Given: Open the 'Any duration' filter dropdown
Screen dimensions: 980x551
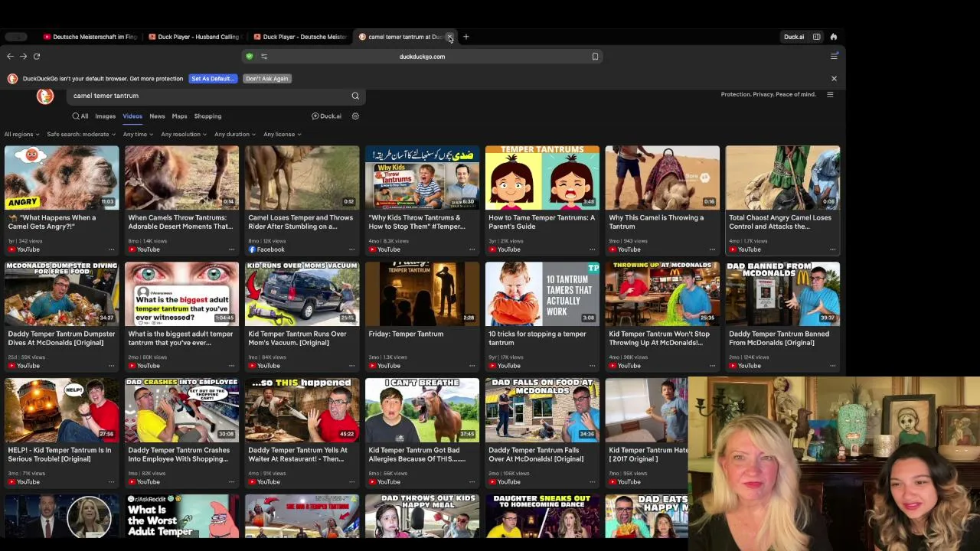Looking at the screenshot, I should (235, 135).
